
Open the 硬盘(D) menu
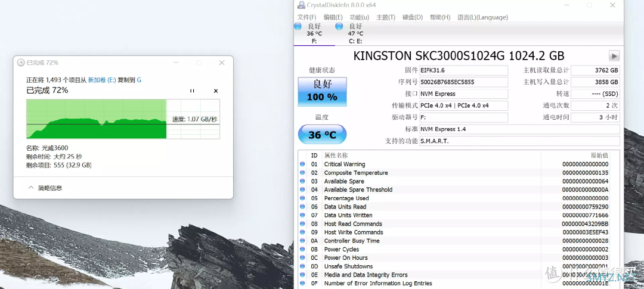click(413, 17)
